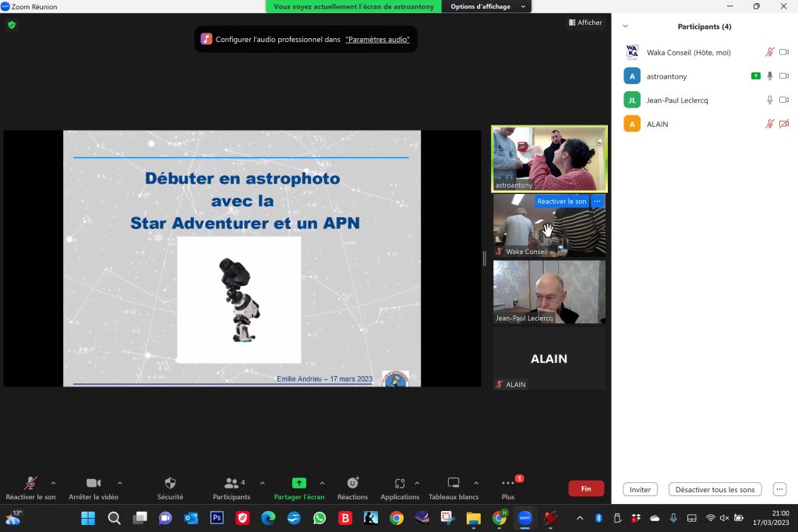Click the Waka Conseil avatar in participants list
798x532 pixels.
632,52
